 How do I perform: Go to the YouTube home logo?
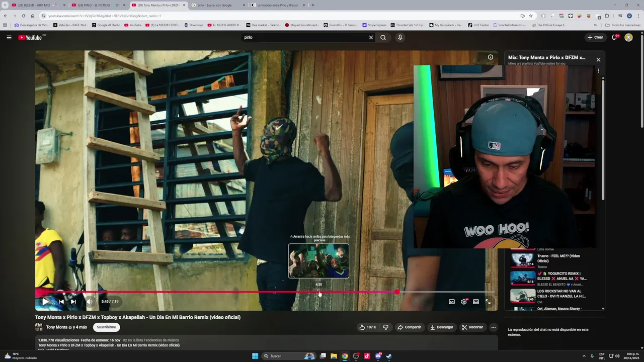point(31,37)
